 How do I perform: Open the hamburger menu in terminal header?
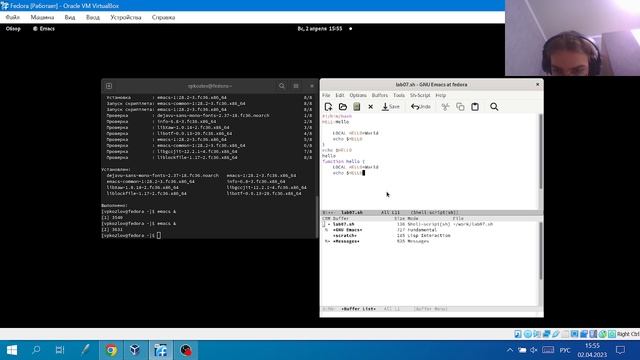[296, 86]
